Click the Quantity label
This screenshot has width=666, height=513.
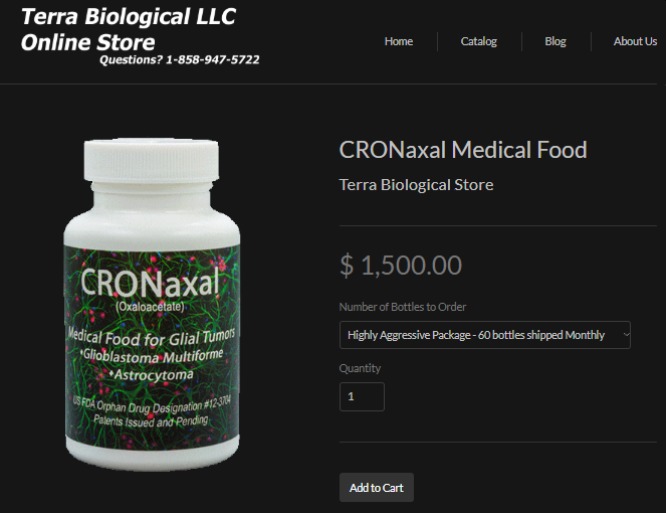click(x=360, y=368)
